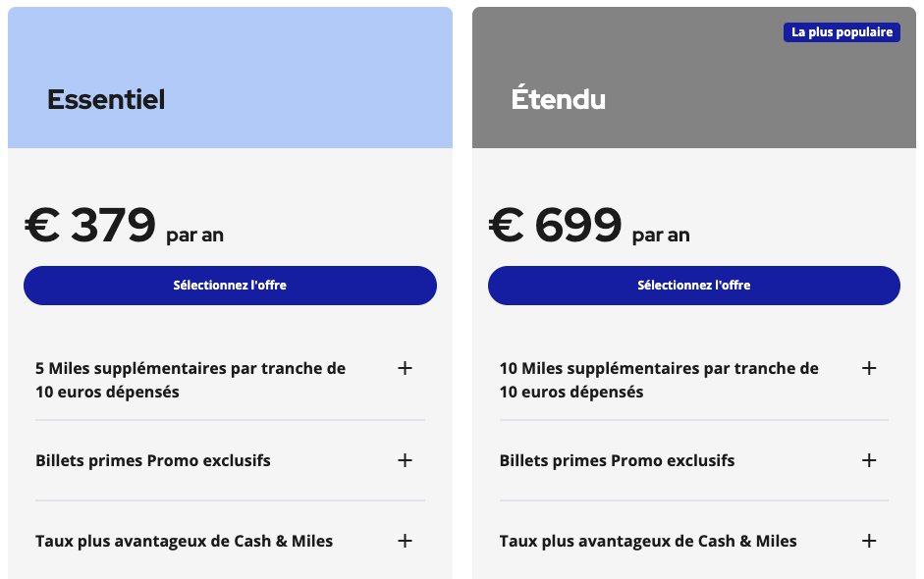
Task: Click the Étendu plan title
Action: pos(558,99)
